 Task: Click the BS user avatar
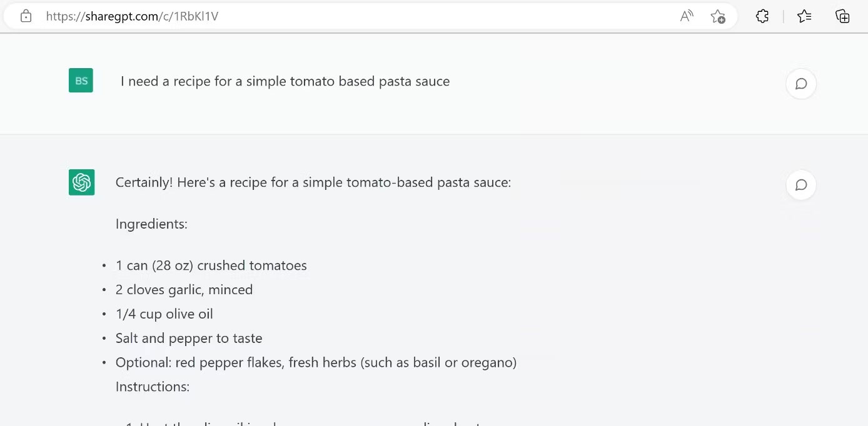click(81, 81)
